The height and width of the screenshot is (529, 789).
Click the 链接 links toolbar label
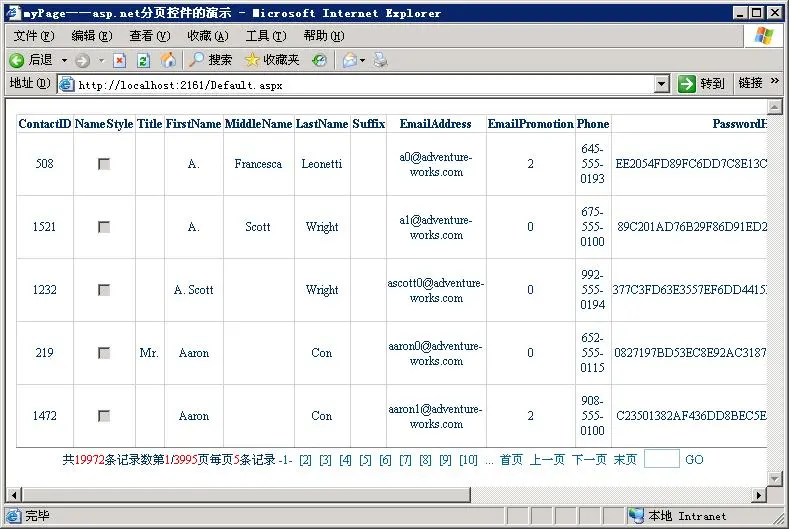pyautogui.click(x=750, y=83)
